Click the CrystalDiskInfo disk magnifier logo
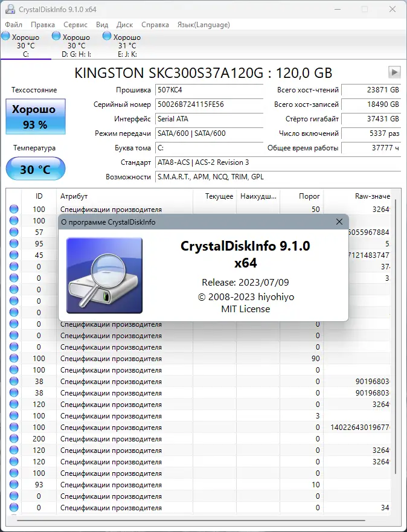The image size is (407, 532). tap(104, 275)
